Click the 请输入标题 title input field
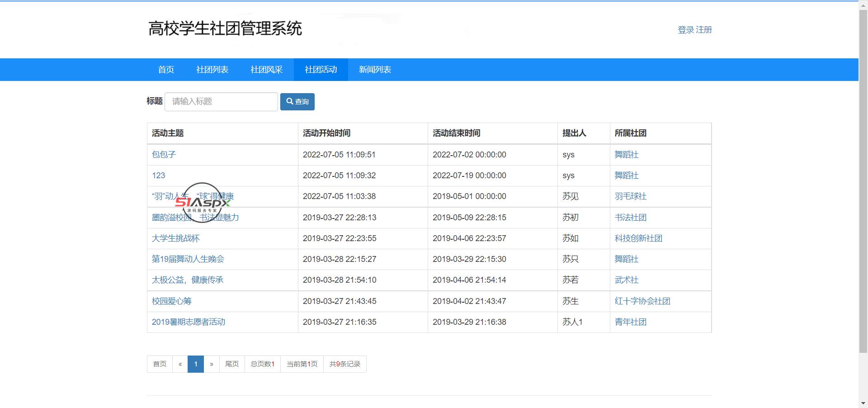 click(x=221, y=101)
